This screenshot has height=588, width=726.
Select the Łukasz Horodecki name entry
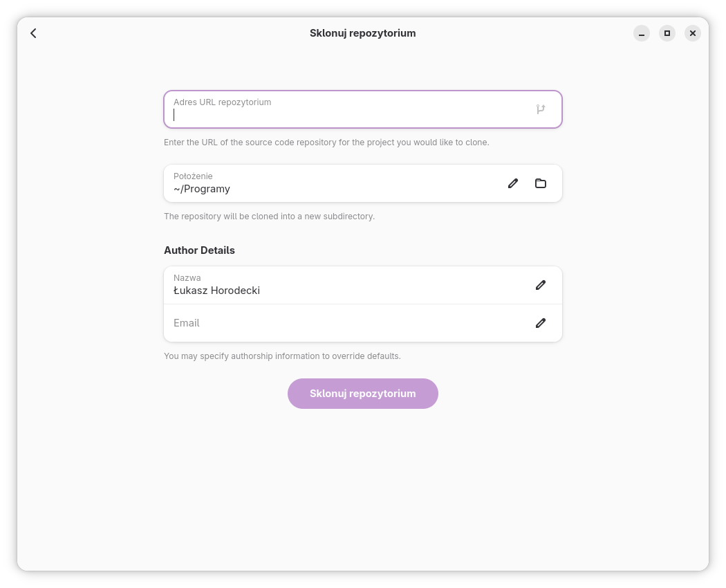216,291
